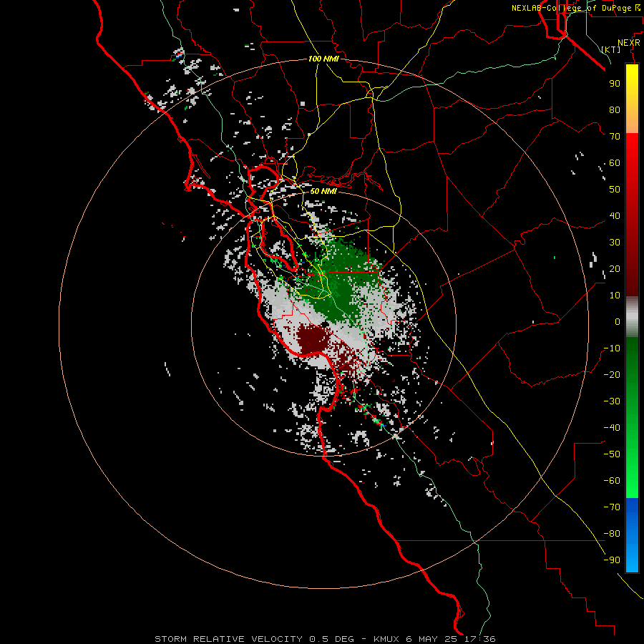The image size is (644, 644).
Task: Click the '90' value on velocity scale
Action: point(615,84)
